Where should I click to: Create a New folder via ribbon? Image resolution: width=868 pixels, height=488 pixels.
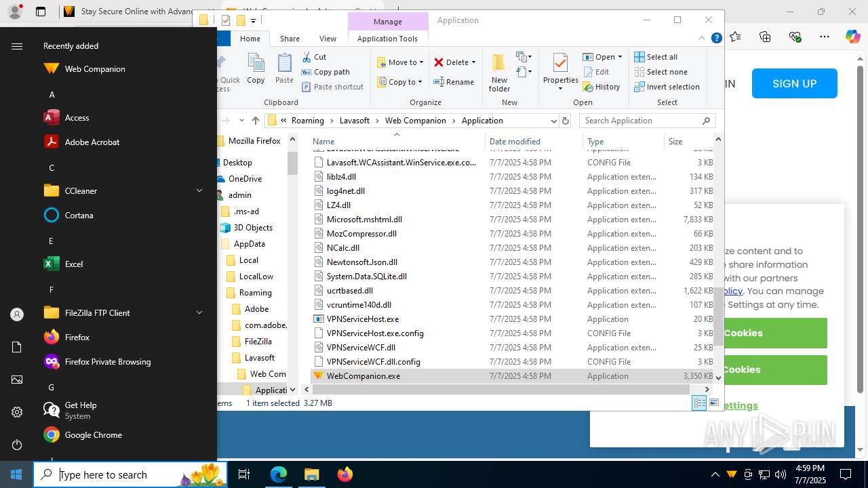(x=499, y=73)
